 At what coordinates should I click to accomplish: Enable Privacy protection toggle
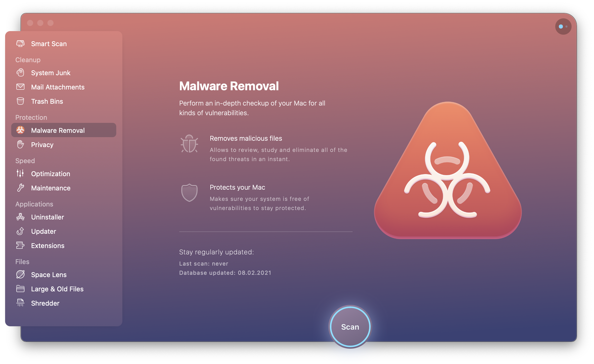(x=42, y=144)
